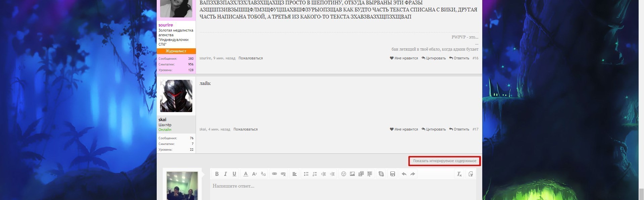Viewport: 644px width, 200px height.
Task: Insert a numbered list
Action: [315, 174]
